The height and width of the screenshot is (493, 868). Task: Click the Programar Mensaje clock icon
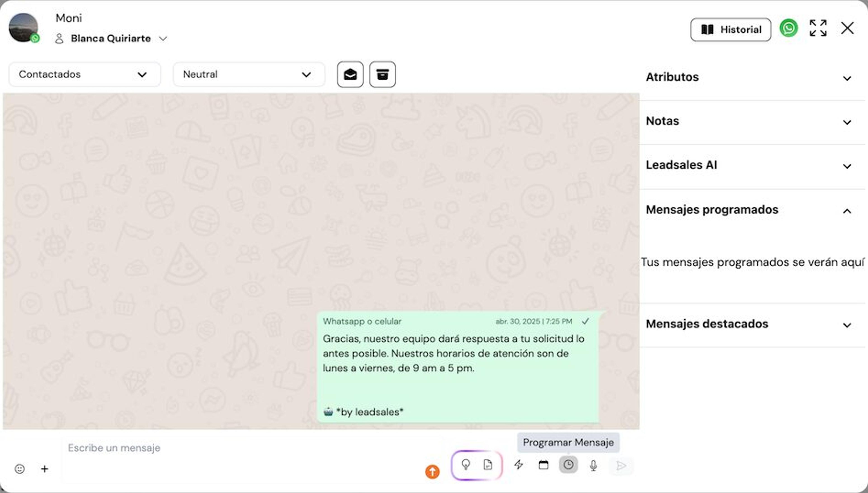click(568, 465)
